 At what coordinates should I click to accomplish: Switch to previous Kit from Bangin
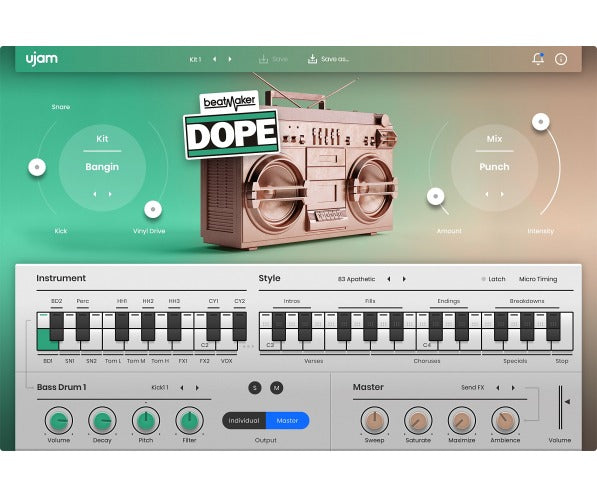[95, 194]
